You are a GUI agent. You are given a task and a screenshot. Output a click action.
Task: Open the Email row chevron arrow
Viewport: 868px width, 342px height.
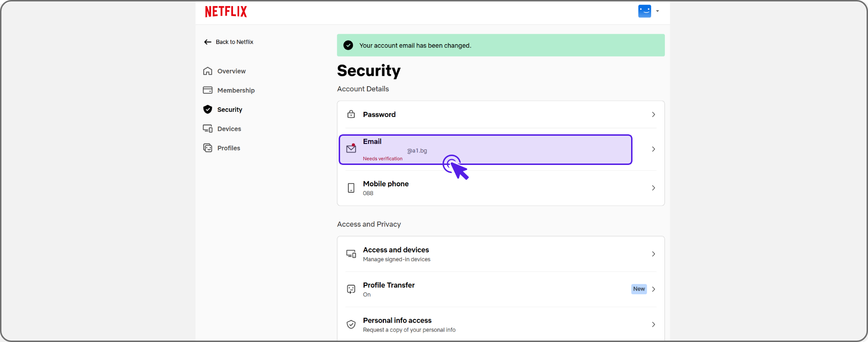[x=653, y=149]
